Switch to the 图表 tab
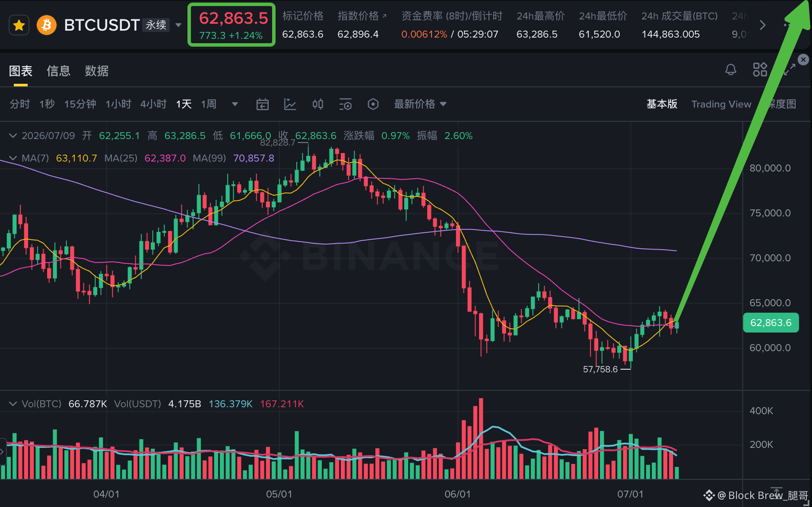Image resolution: width=812 pixels, height=507 pixels. tap(21, 71)
